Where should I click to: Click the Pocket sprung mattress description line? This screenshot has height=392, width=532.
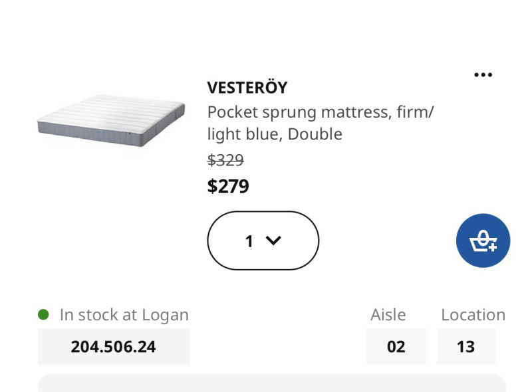tap(321, 112)
